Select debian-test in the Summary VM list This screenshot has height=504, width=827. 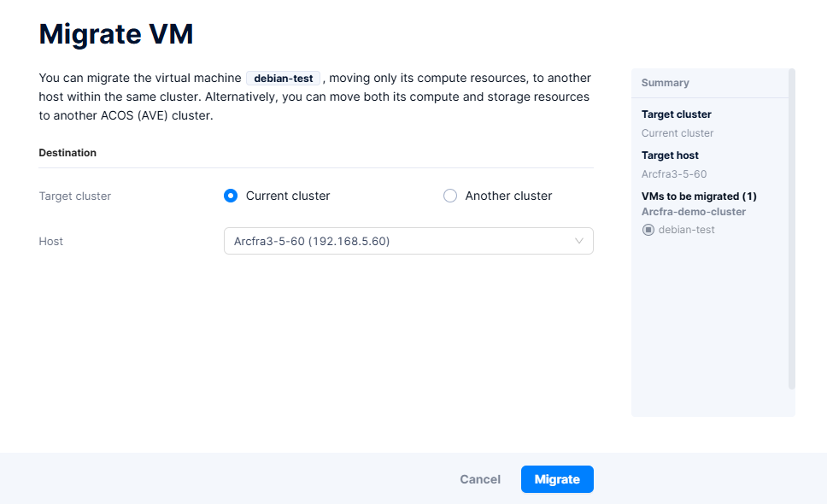686,230
